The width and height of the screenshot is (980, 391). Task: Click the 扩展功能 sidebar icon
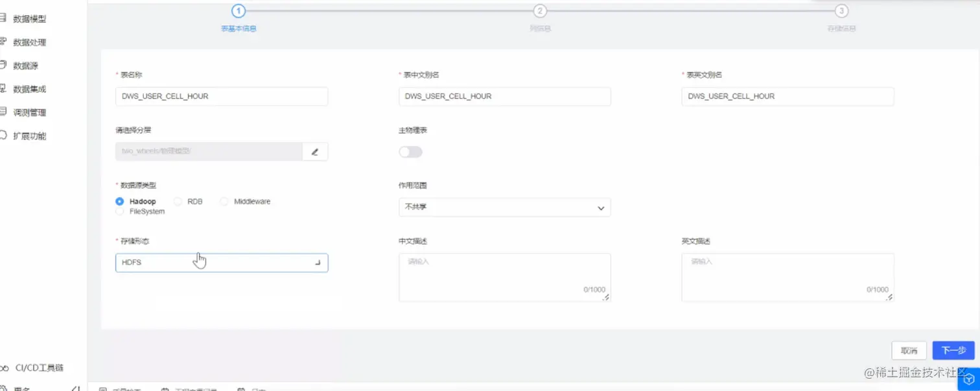[3, 135]
